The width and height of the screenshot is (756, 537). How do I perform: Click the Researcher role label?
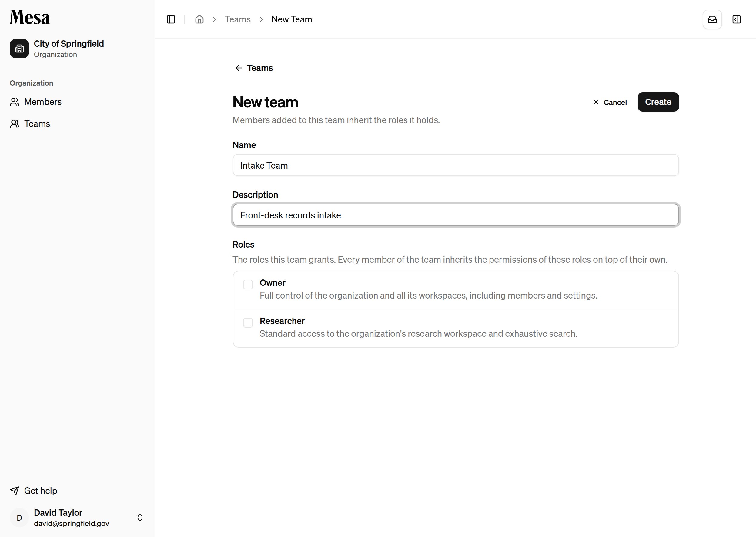(282, 321)
